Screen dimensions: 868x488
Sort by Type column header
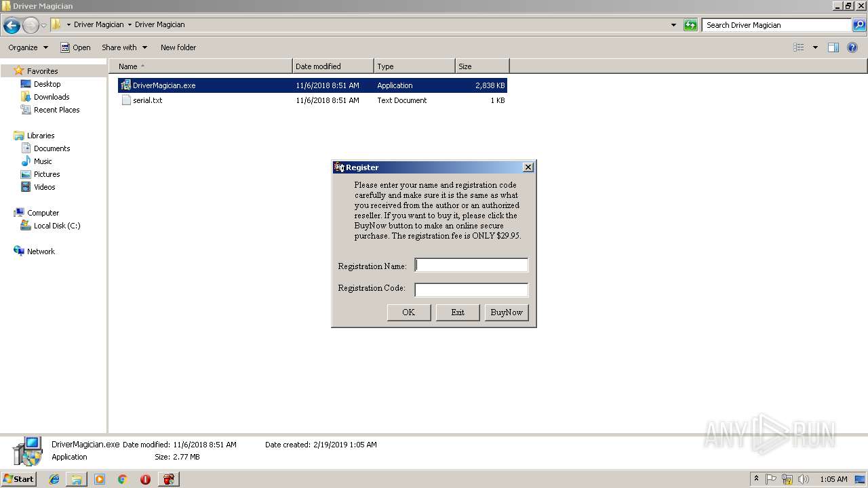click(x=414, y=66)
